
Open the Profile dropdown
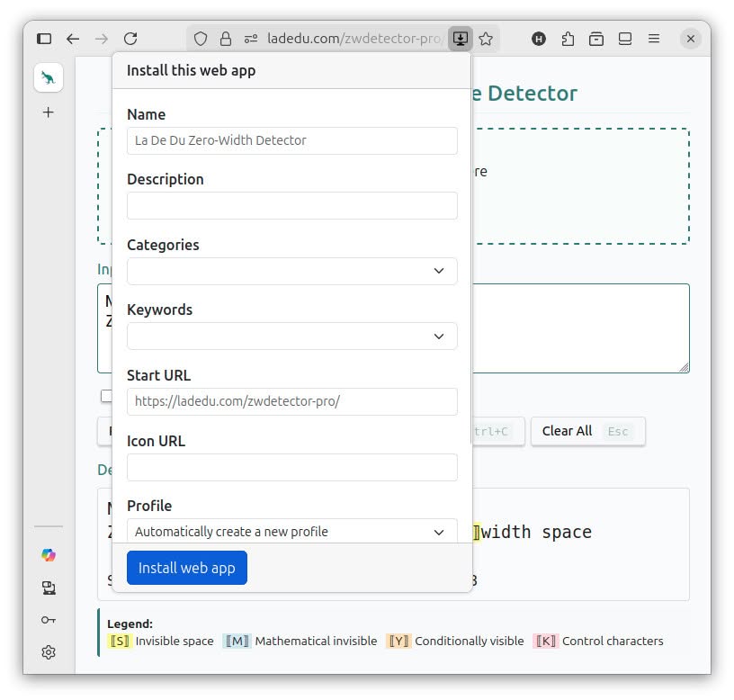click(292, 531)
